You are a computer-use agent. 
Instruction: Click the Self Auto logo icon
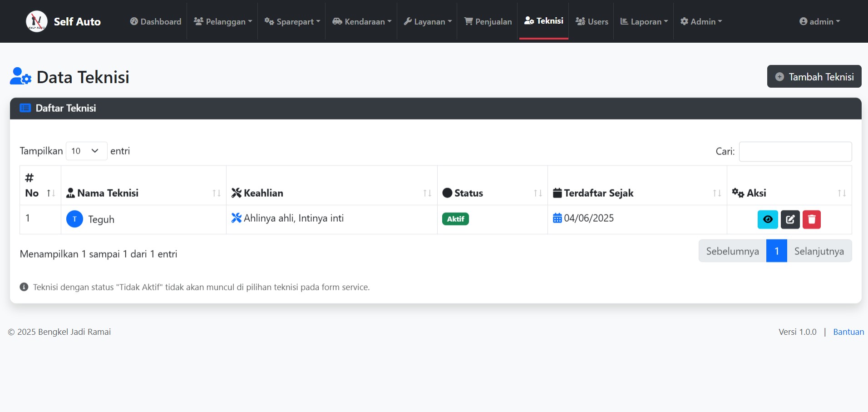37,21
